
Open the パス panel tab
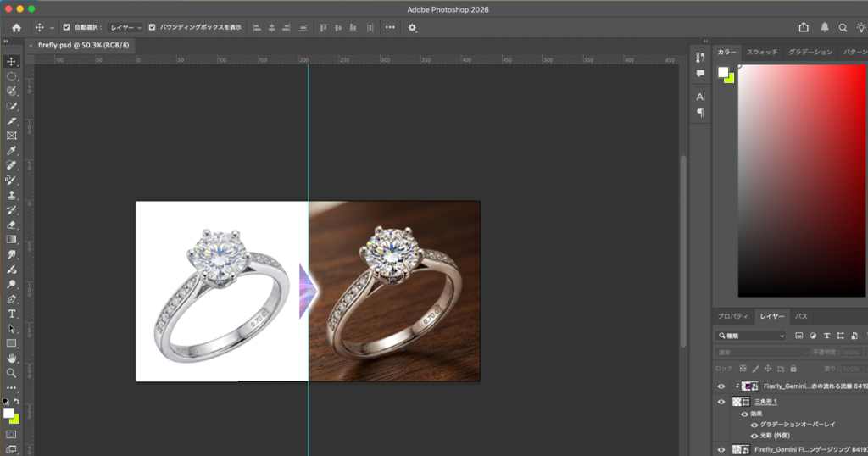pos(801,316)
